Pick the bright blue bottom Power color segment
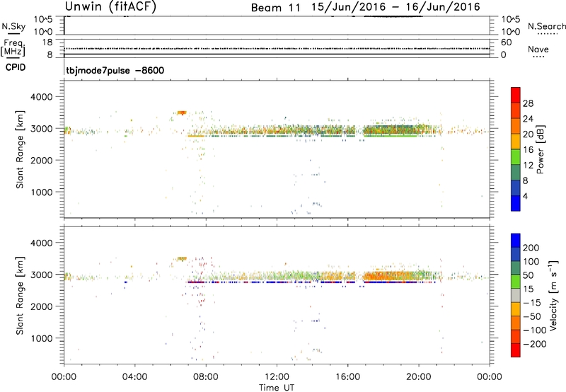This screenshot has width=566, height=392. [x=516, y=203]
